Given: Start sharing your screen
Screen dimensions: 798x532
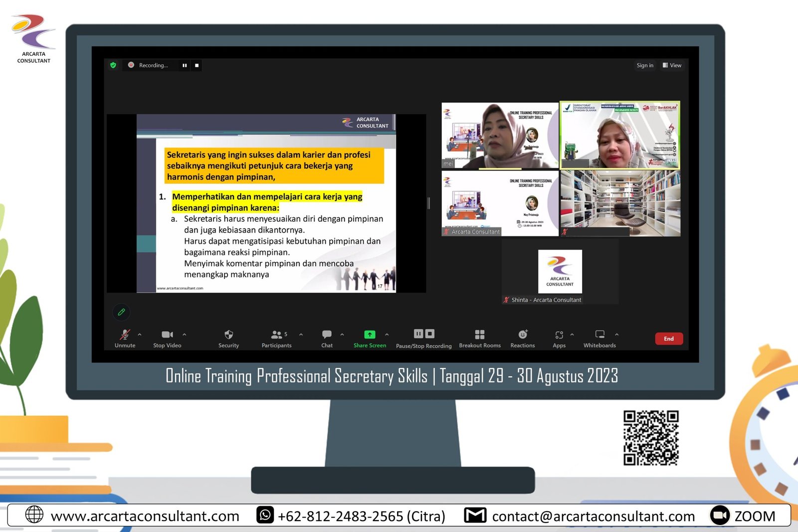Looking at the screenshot, I should 370,335.
